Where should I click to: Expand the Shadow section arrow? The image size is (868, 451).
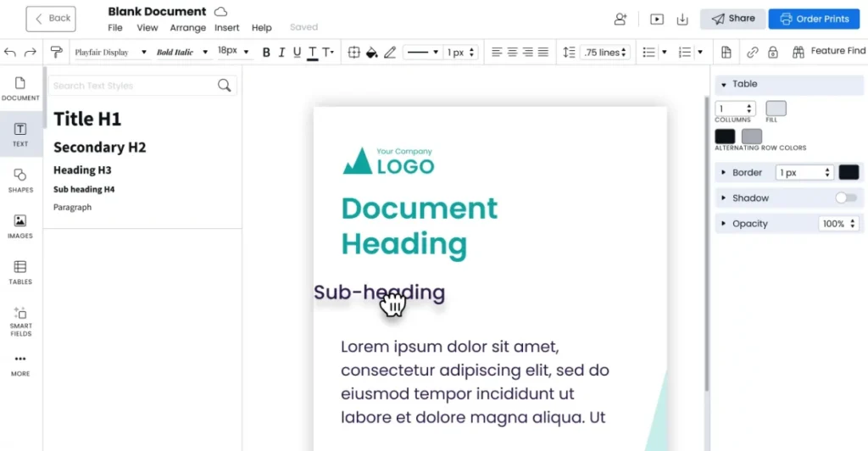(723, 198)
